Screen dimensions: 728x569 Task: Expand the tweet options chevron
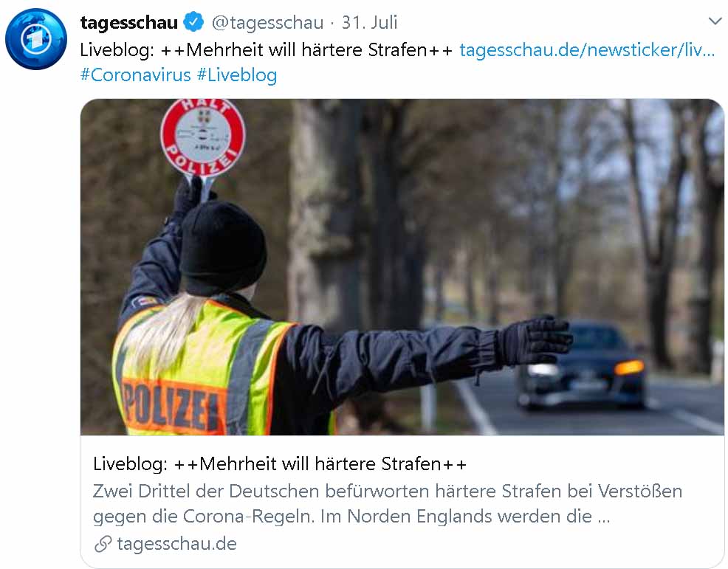(715, 21)
